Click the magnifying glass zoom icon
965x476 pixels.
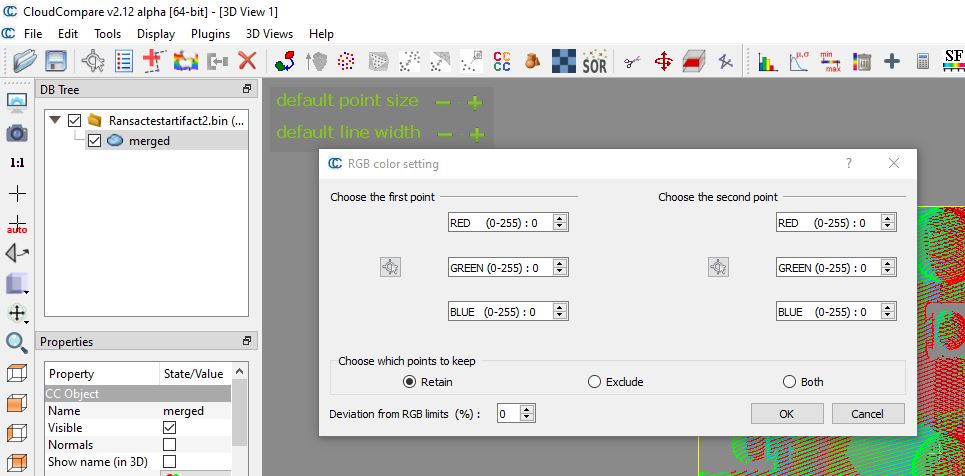tap(17, 343)
